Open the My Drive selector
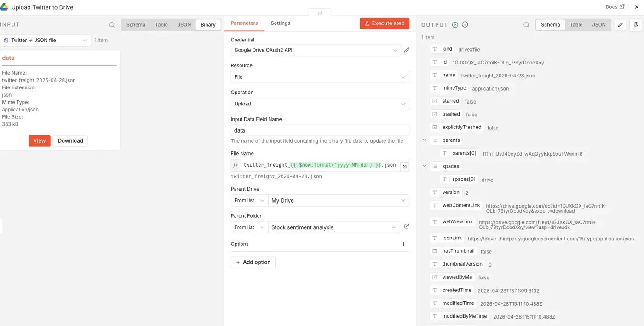This screenshot has height=326, width=644. (339, 200)
